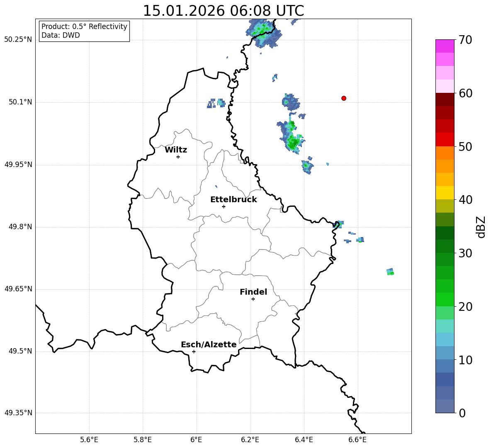491x448 pixels.
Task: Click the 49.65°N latitude label
Action: [18, 289]
